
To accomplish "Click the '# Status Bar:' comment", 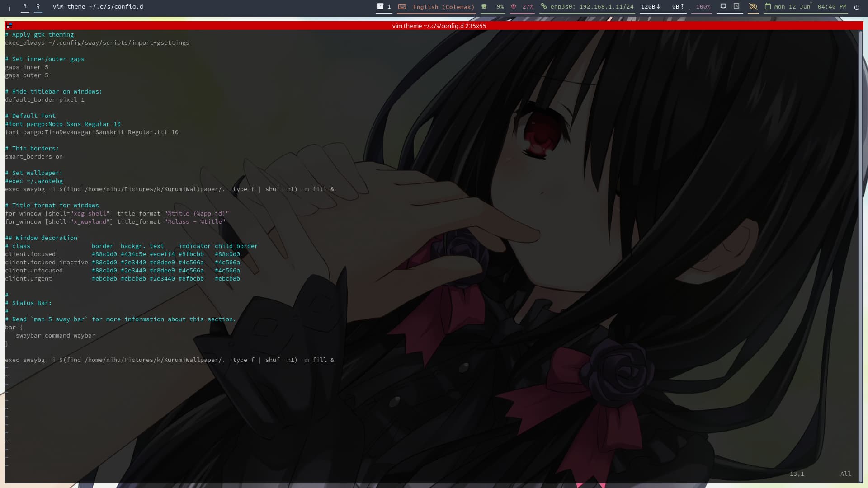I will click(28, 303).
